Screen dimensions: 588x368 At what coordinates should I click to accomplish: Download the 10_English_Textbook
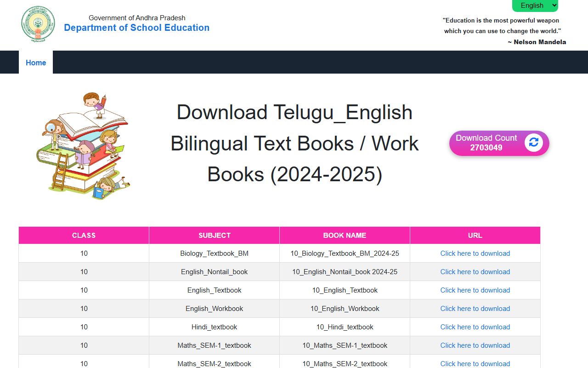click(x=475, y=290)
